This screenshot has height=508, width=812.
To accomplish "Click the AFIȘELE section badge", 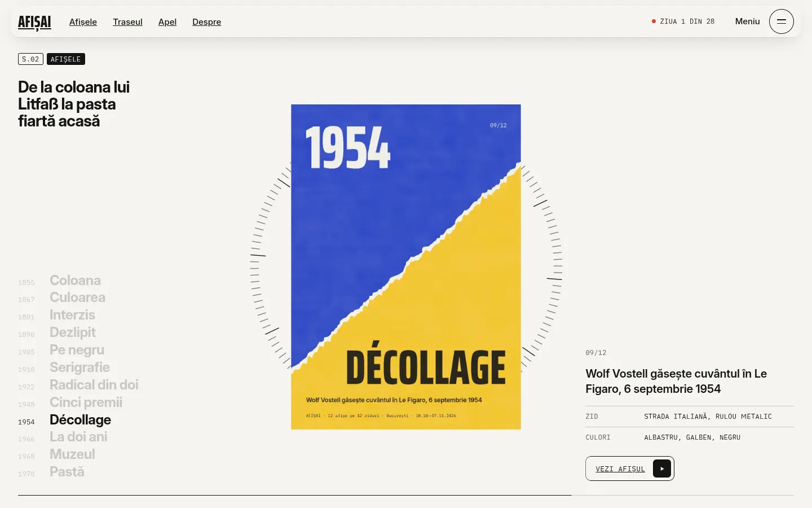I will tap(66, 59).
